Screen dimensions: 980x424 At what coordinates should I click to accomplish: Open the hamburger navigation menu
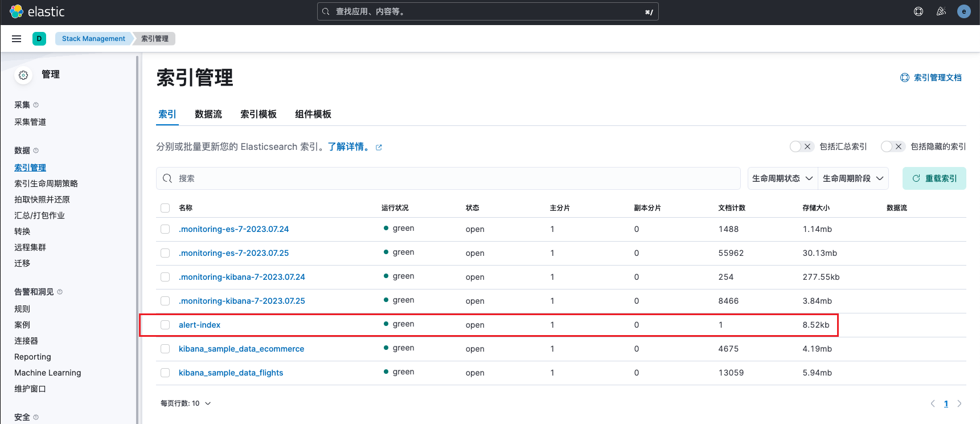(17, 39)
